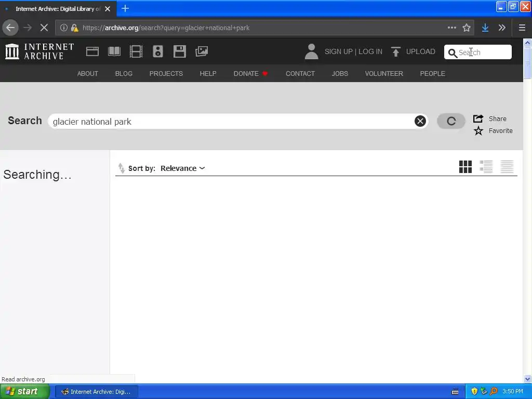Open the HELP menu item
532x399 pixels.
(208, 73)
